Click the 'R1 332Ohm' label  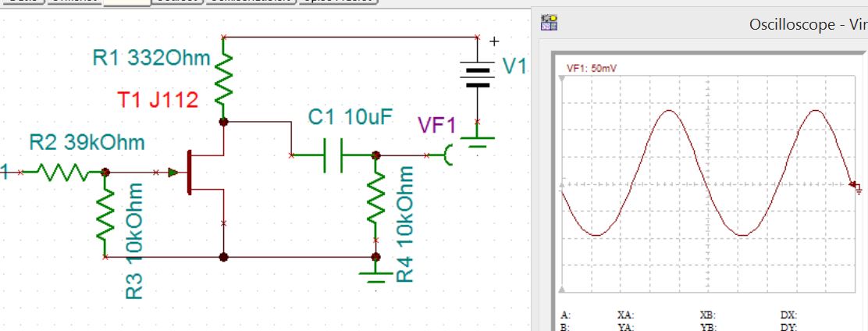tap(151, 58)
